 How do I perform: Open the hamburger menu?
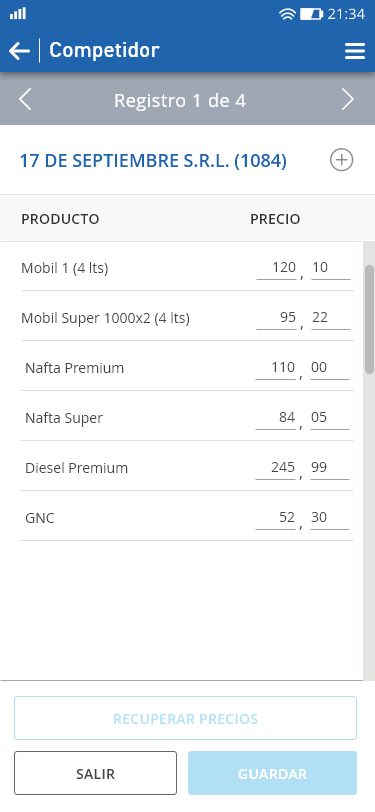click(355, 51)
